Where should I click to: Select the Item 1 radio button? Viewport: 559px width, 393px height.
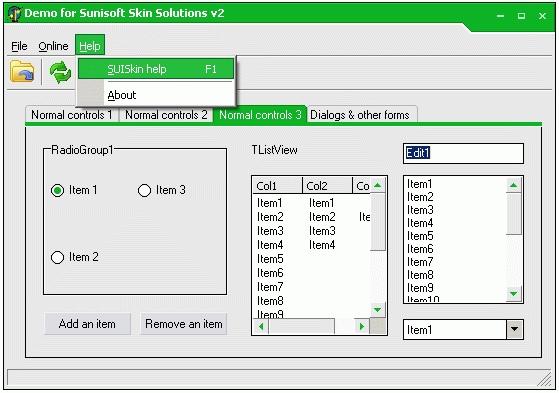pyautogui.click(x=57, y=190)
